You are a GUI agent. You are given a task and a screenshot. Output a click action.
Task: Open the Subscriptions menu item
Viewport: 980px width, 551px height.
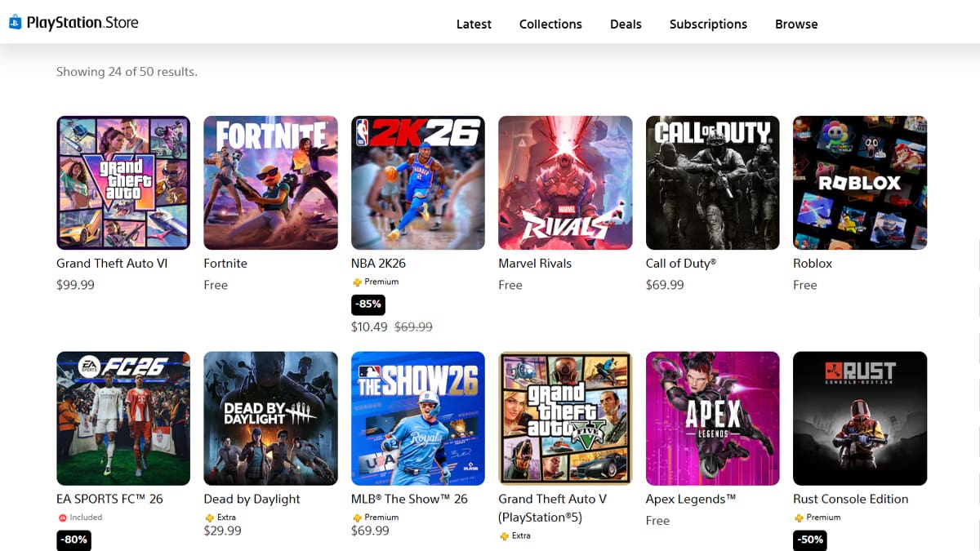click(708, 24)
